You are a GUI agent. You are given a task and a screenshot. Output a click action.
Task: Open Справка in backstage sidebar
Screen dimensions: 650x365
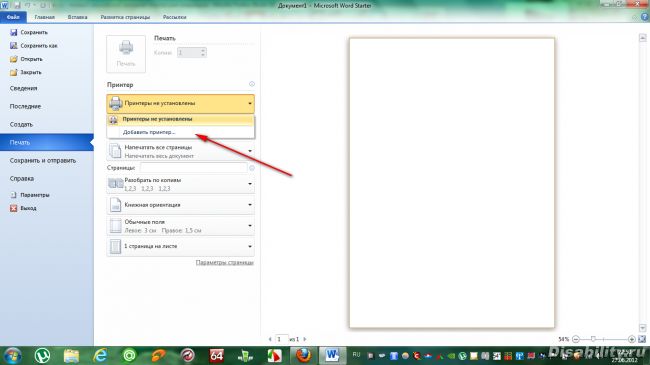click(x=22, y=179)
